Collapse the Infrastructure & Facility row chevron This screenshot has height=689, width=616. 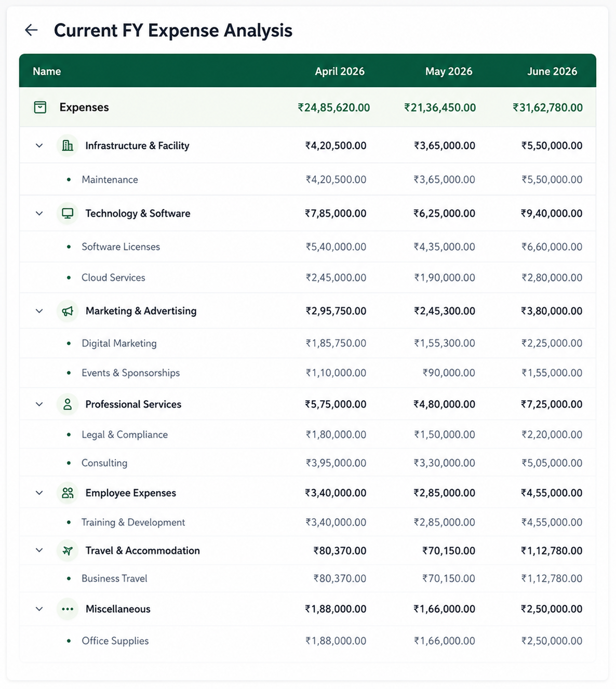39,146
